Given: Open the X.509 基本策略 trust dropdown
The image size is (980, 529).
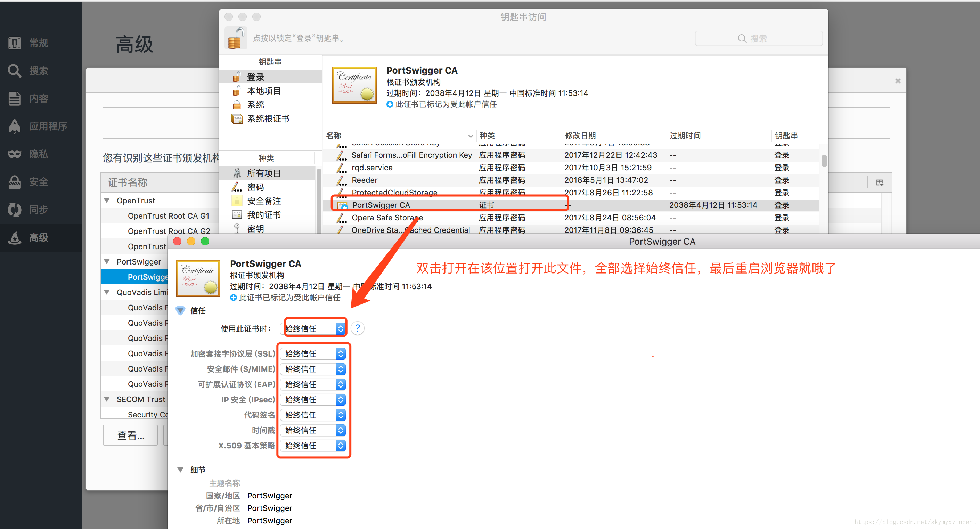Looking at the screenshot, I should pos(313,445).
